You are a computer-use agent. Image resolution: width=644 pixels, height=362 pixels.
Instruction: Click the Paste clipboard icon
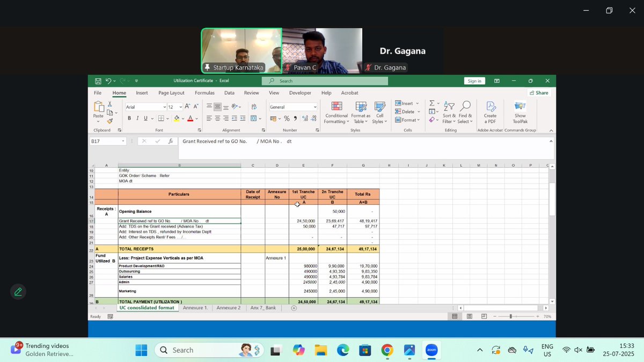click(98, 106)
